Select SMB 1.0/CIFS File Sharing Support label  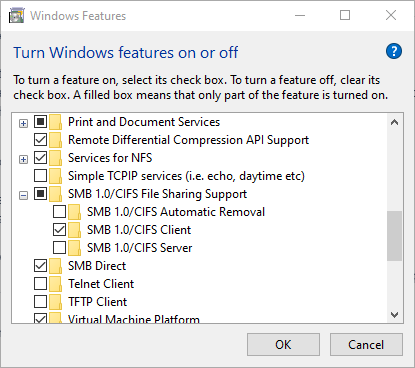[157, 194]
